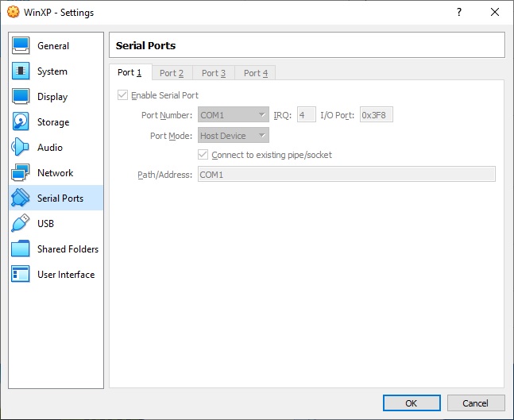Select the System chip icon
This screenshot has width=514, height=420.
click(21, 71)
